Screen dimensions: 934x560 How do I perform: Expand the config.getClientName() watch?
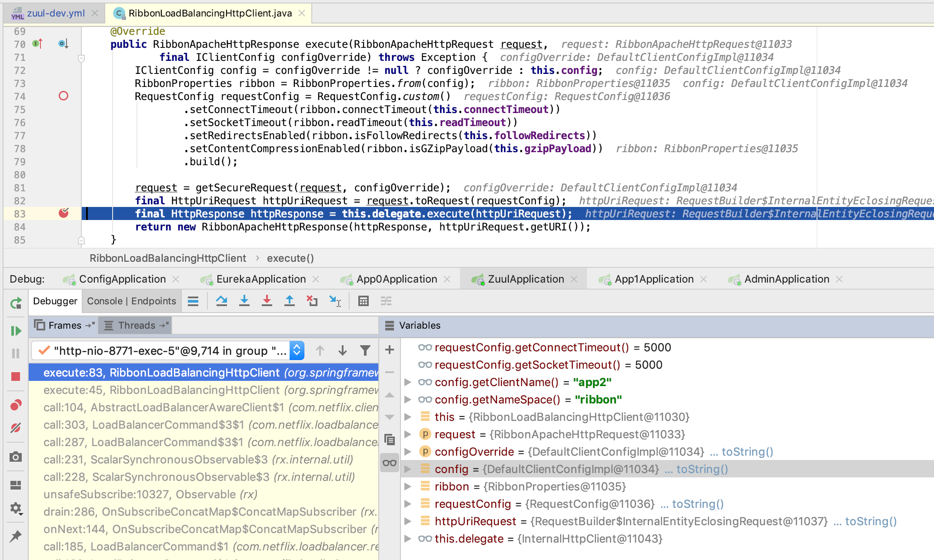tap(408, 382)
